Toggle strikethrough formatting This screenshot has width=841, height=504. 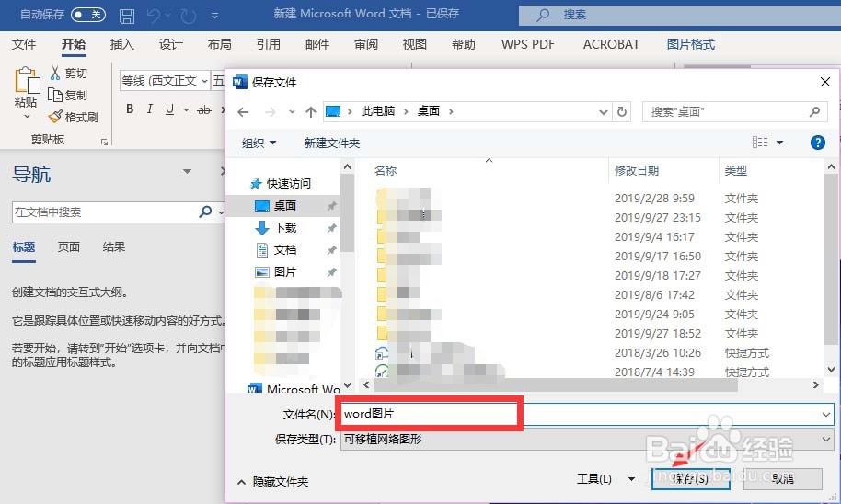coord(204,110)
